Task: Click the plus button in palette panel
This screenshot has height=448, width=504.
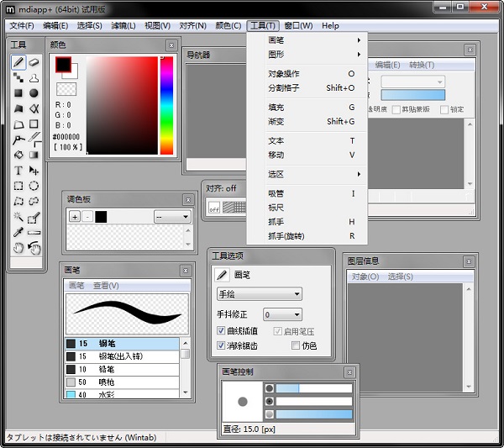Action: (x=75, y=217)
